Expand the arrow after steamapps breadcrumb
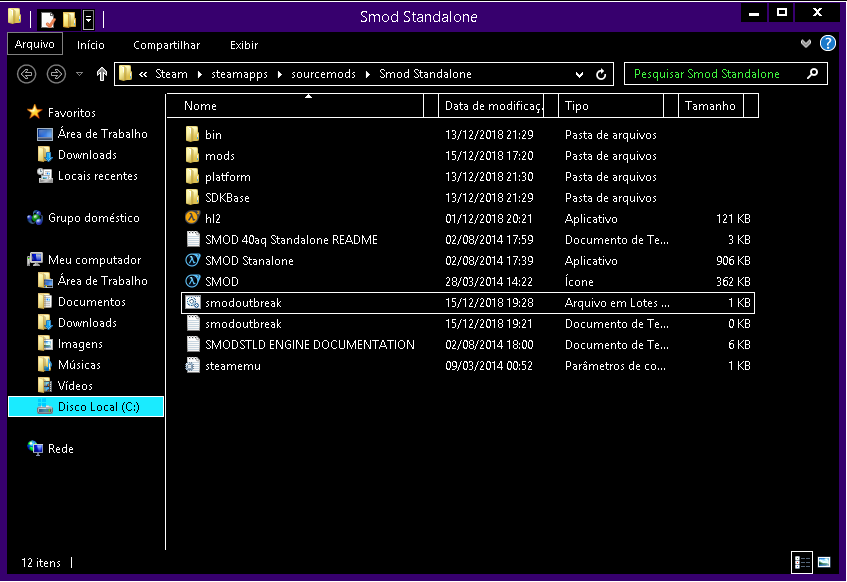 click(x=280, y=74)
